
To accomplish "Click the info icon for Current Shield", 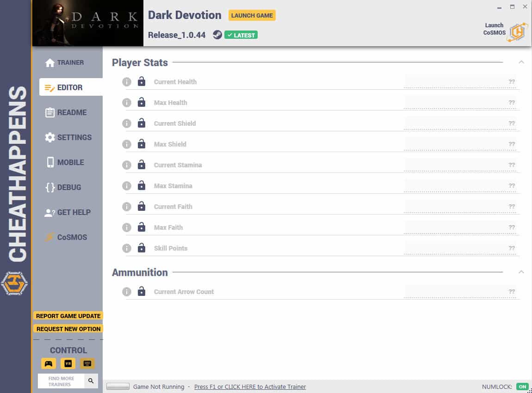I will 127,123.
